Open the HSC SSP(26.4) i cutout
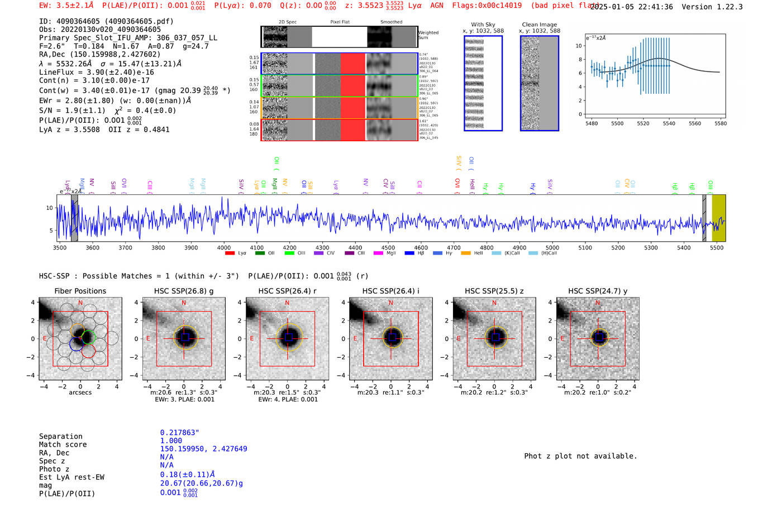 point(391,339)
